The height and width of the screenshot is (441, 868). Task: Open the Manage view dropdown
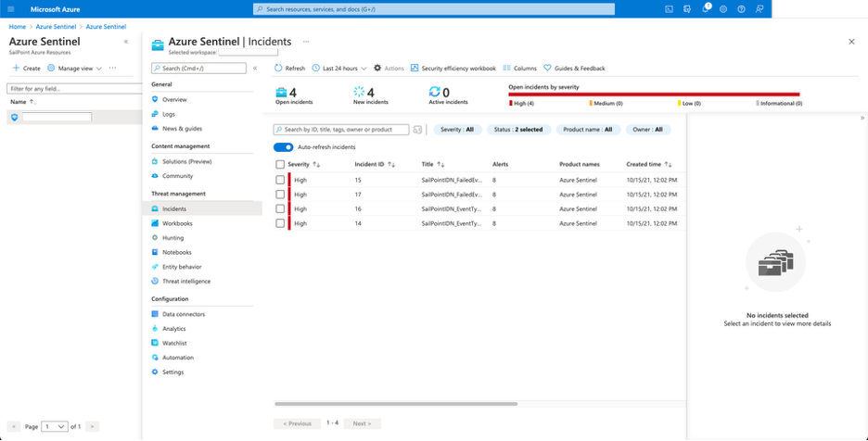coord(75,68)
